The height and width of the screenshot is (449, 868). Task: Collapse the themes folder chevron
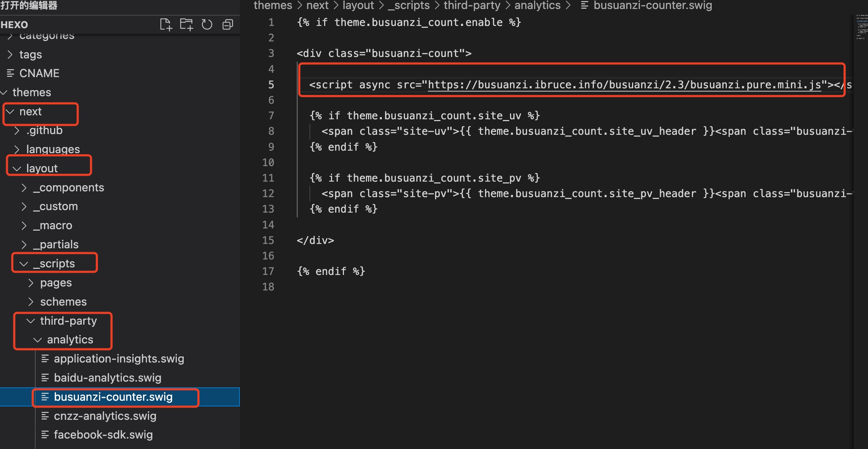tap(4, 93)
